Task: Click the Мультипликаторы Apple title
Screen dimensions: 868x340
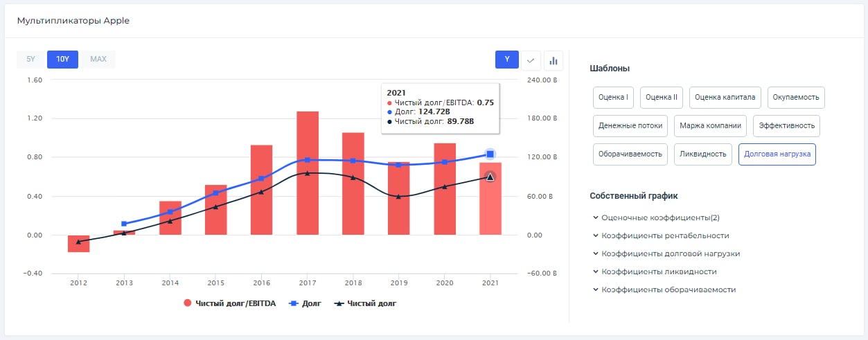Action: pos(73,21)
